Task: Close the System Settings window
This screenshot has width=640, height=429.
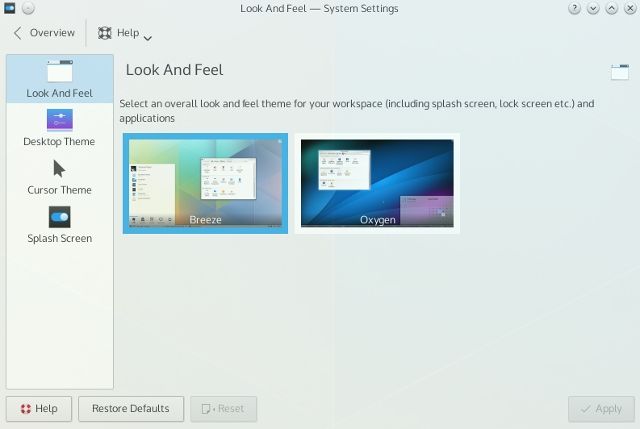Action: click(x=630, y=8)
